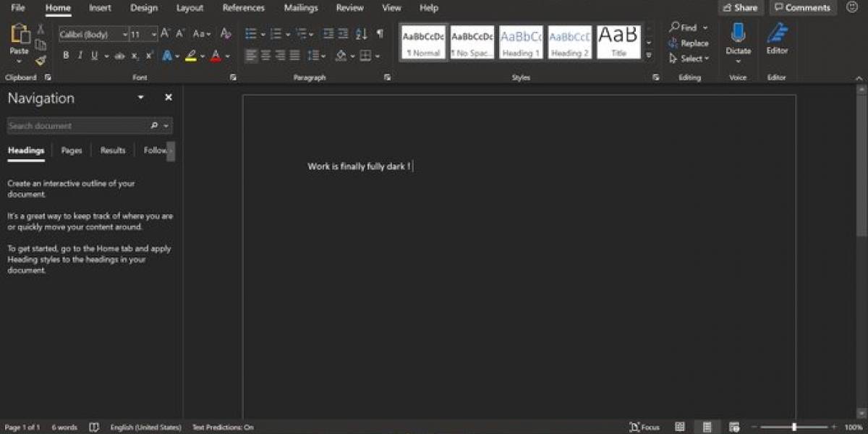Toggle Italic text formatting

click(x=80, y=56)
